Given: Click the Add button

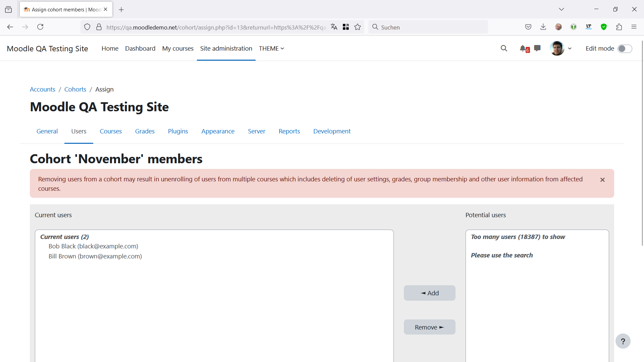Looking at the screenshot, I should [x=430, y=293].
